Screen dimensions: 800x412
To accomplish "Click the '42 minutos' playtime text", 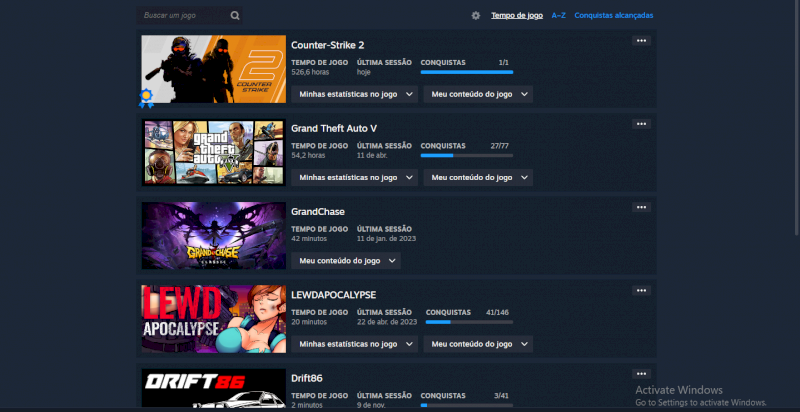I will click(x=309, y=238).
